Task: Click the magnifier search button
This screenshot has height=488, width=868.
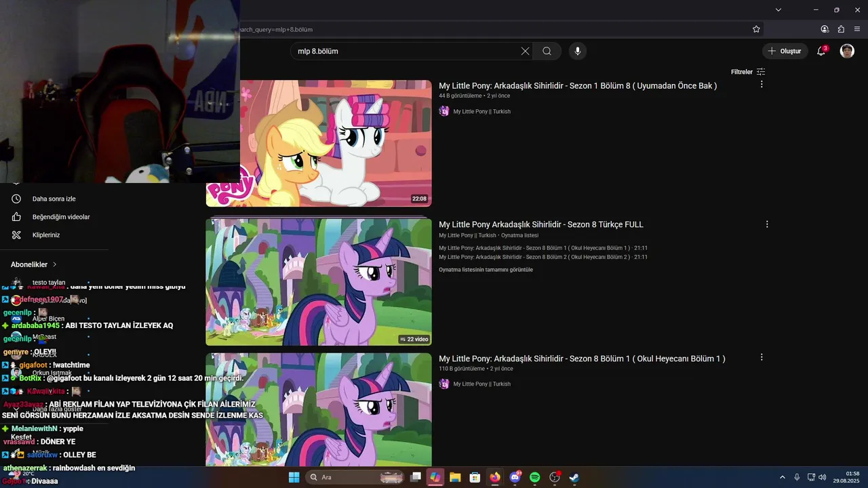Action: [x=547, y=51]
